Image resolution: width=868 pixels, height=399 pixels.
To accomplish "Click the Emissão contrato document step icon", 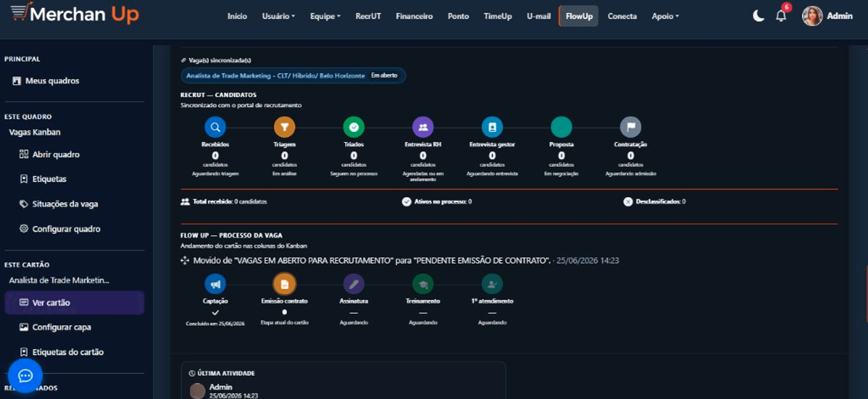I will tap(284, 284).
